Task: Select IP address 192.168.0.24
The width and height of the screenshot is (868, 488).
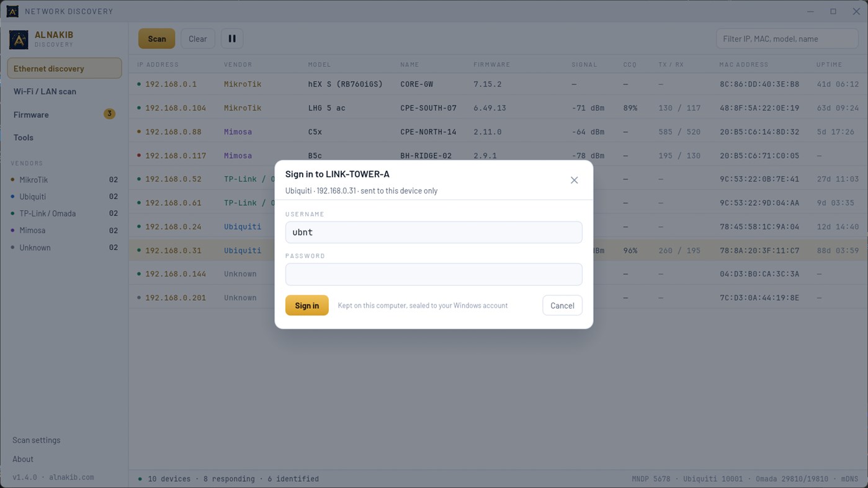Action: coord(173,227)
